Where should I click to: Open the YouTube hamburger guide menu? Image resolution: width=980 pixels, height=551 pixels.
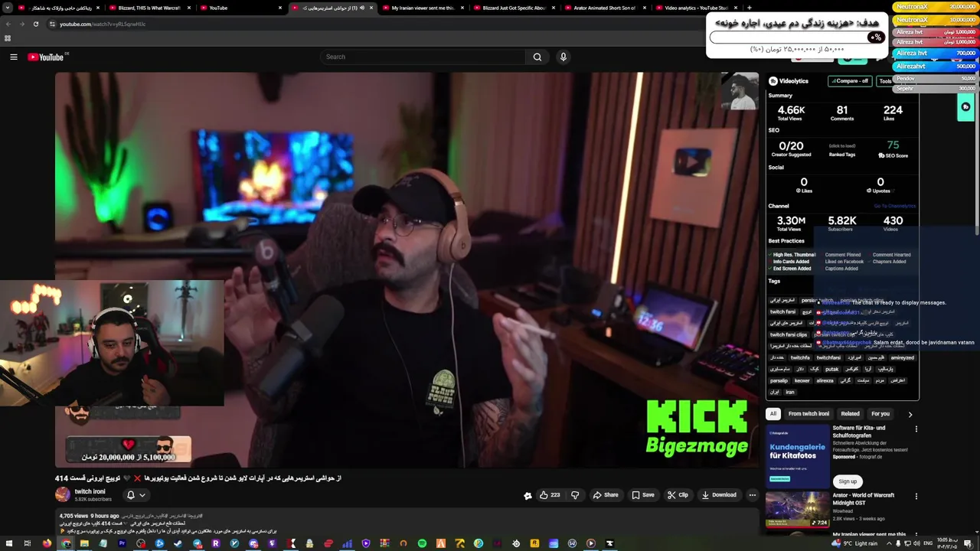13,57
